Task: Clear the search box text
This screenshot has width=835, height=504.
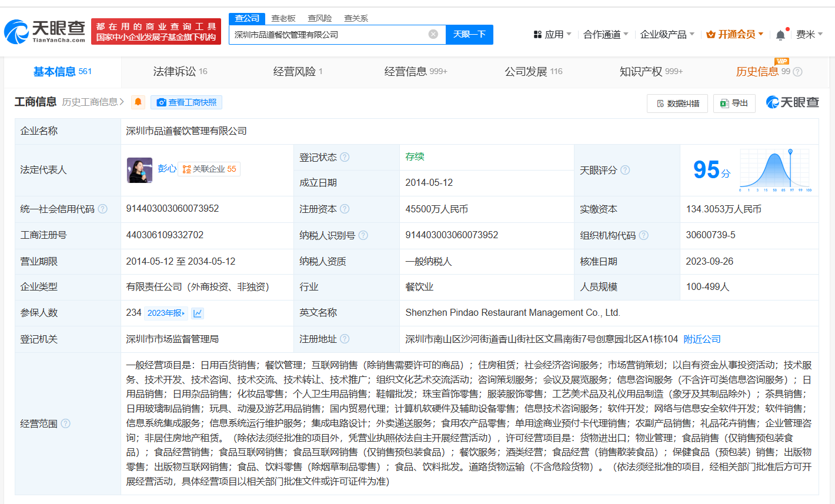Action: point(433,35)
